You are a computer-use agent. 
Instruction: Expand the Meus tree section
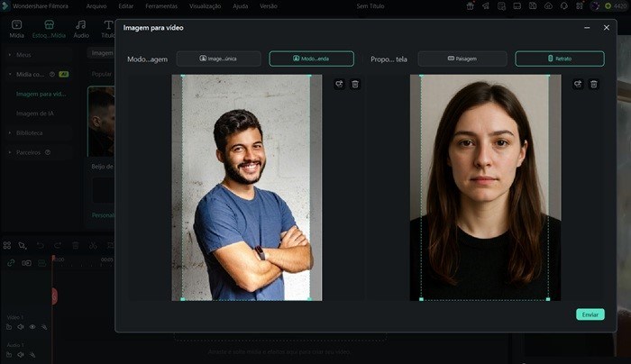tap(11, 55)
